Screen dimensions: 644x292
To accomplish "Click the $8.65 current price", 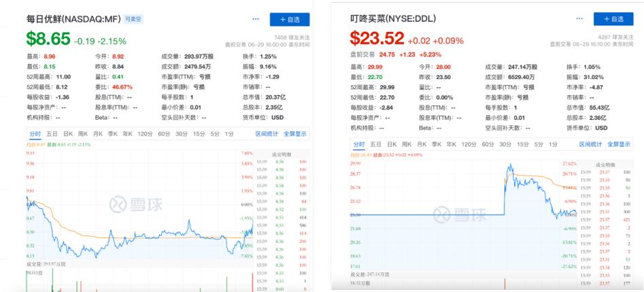I will [48, 39].
